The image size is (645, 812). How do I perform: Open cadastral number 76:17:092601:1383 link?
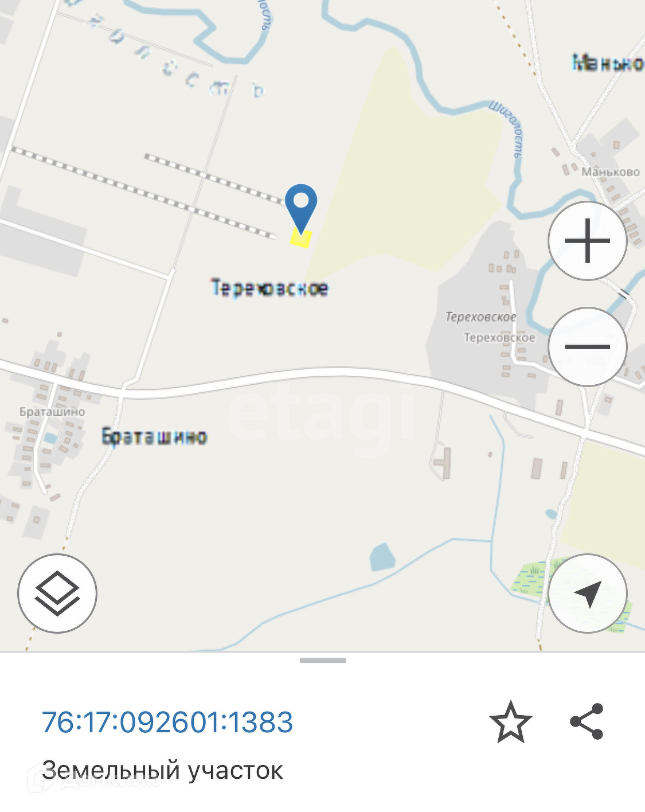point(167,722)
